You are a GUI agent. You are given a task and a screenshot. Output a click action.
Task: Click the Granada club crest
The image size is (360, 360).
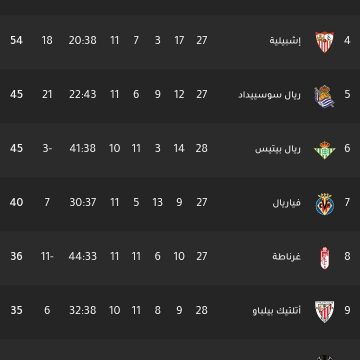point(324,258)
